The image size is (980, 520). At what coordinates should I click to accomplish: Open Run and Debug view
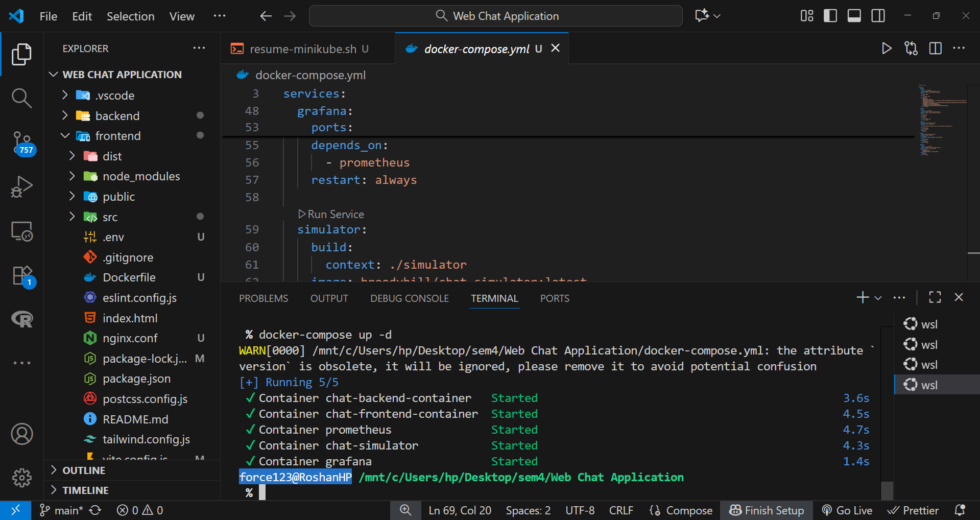pos(21,186)
